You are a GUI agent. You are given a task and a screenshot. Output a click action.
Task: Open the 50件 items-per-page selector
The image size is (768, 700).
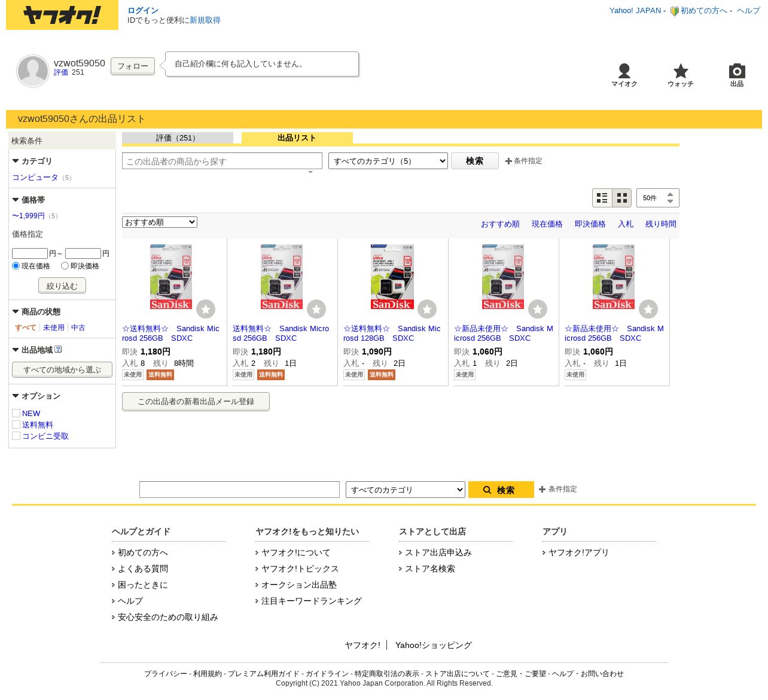(x=658, y=198)
